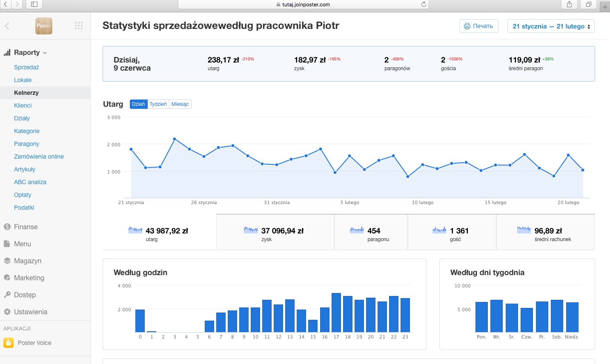Viewport: 610px width, 364px height.
Task: Click the Poster logo tile
Action: click(44, 26)
